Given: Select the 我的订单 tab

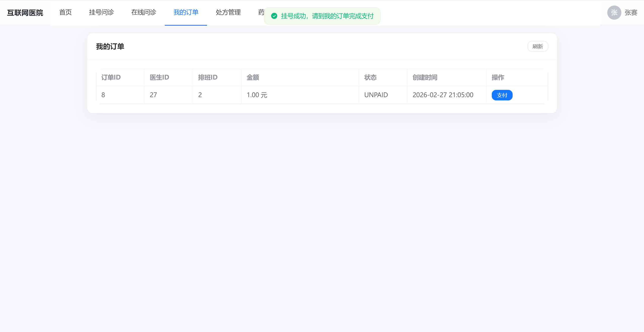Looking at the screenshot, I should 186,12.
